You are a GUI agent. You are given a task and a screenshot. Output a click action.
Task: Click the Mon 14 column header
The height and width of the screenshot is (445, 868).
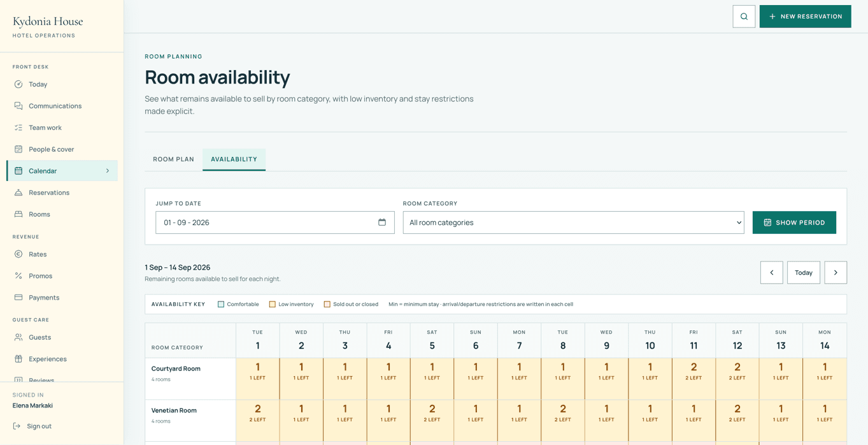(x=825, y=340)
